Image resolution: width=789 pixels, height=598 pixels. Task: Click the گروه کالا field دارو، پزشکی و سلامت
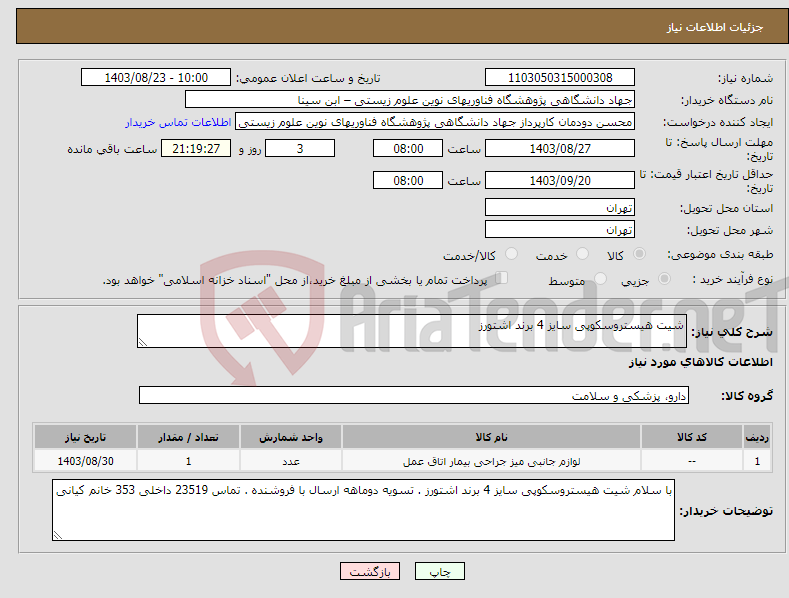(x=414, y=395)
